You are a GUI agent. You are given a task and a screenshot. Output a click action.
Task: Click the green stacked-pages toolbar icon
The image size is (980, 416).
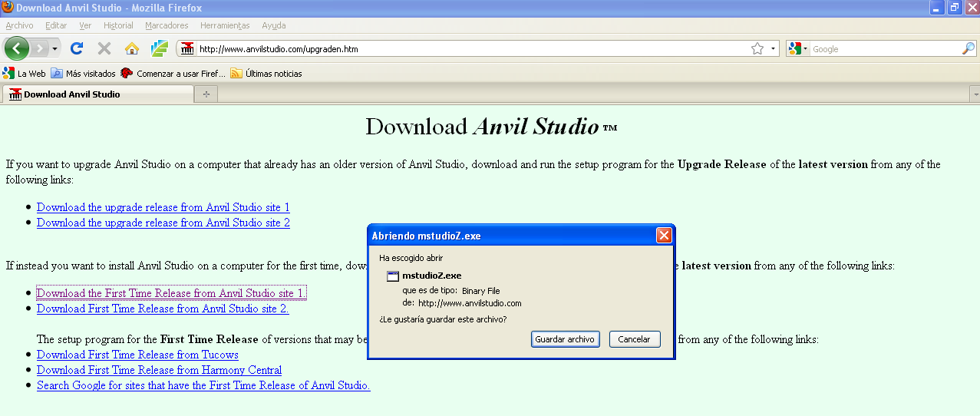click(160, 48)
